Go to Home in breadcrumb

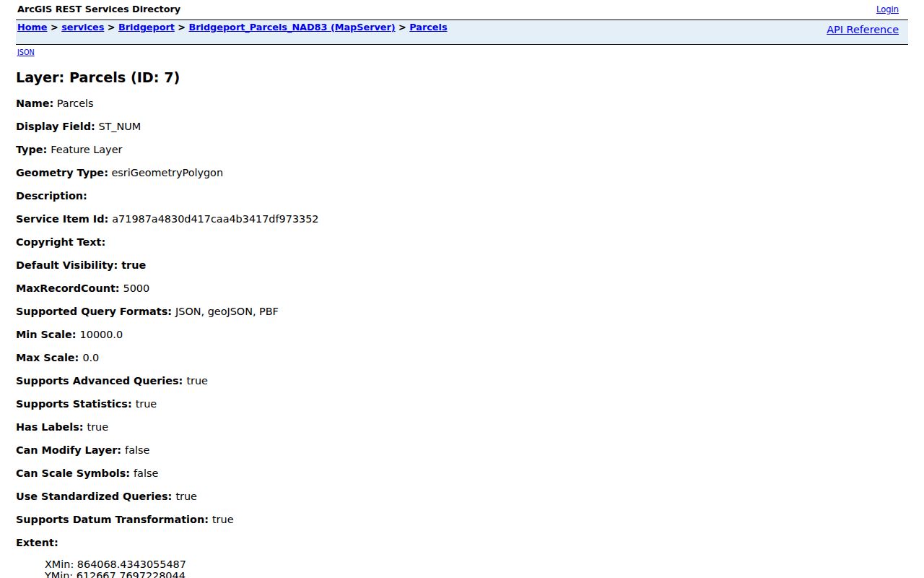pos(32,27)
